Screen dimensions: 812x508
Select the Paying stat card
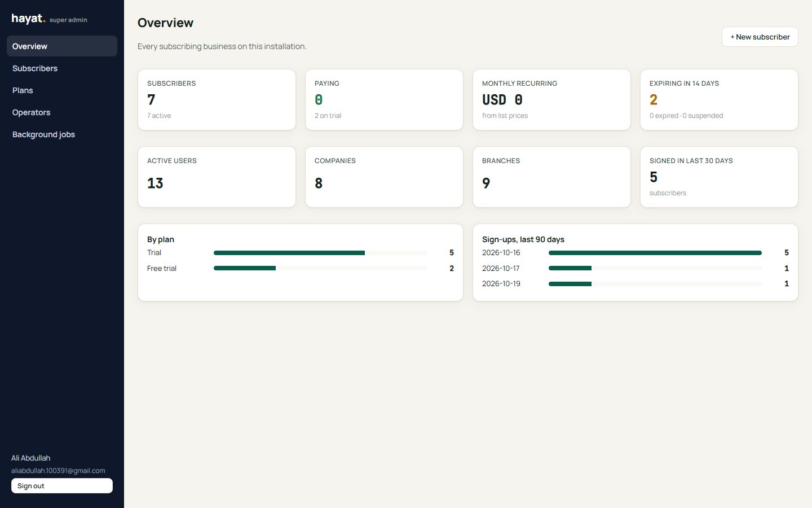[384, 100]
